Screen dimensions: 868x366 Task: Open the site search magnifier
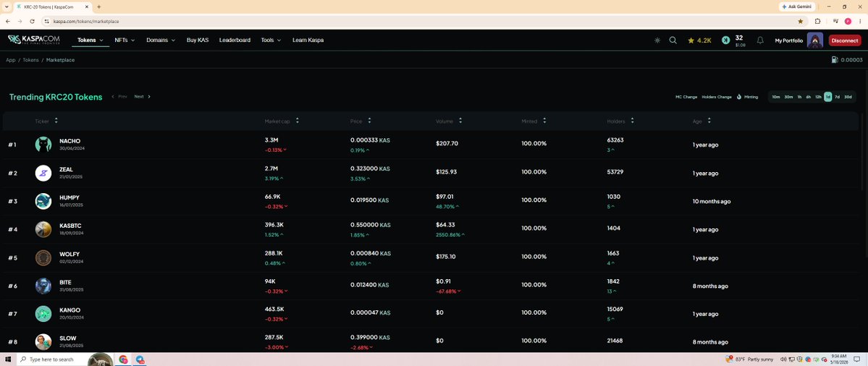[673, 41]
